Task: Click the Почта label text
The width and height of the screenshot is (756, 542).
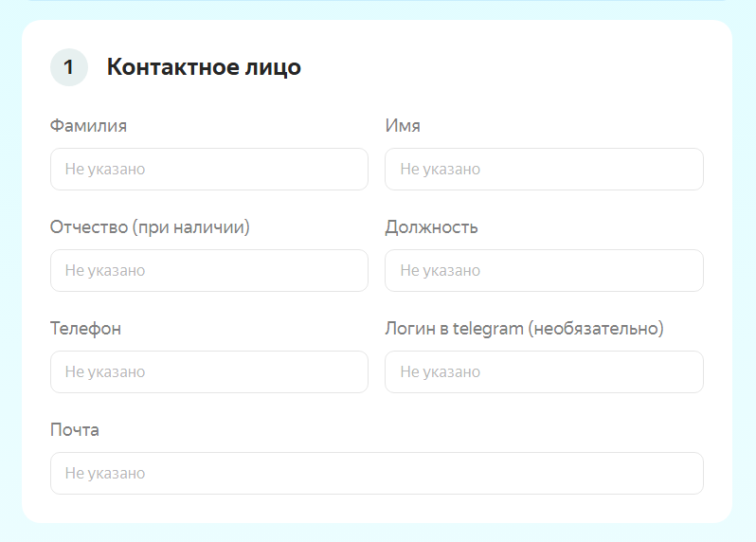Action: tap(75, 430)
